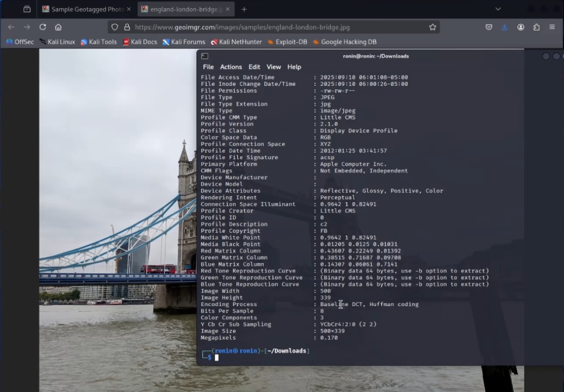The height and width of the screenshot is (392, 564).
Task: Switch to Sample Geotagged Photos tab
Action: (x=86, y=9)
